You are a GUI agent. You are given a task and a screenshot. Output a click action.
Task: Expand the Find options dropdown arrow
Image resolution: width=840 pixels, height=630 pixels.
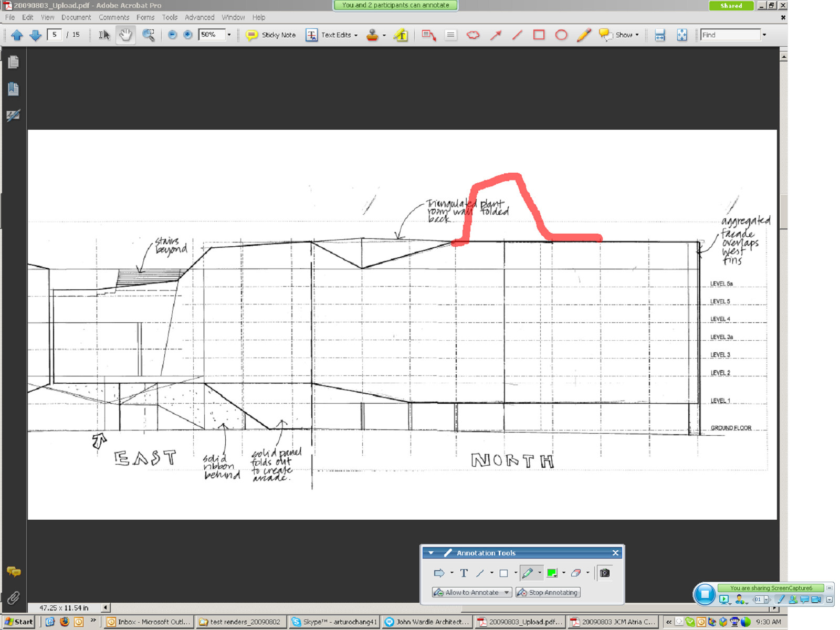pos(764,35)
